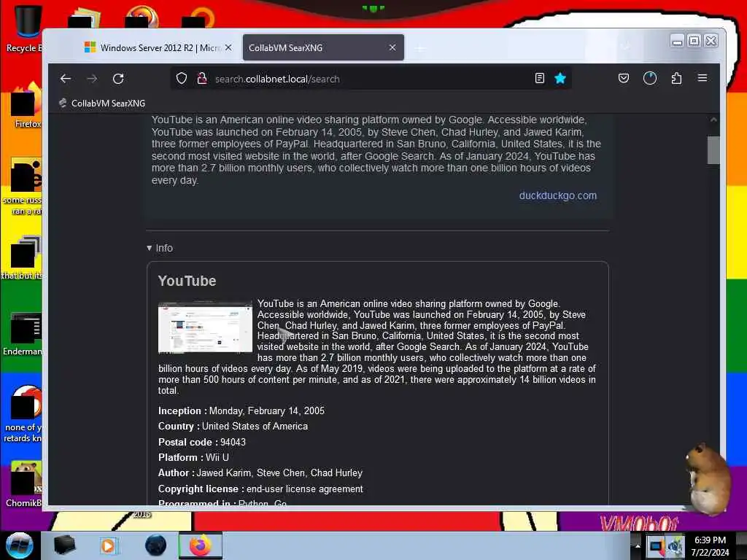Click the monitor icon in system tray

pyautogui.click(x=657, y=545)
